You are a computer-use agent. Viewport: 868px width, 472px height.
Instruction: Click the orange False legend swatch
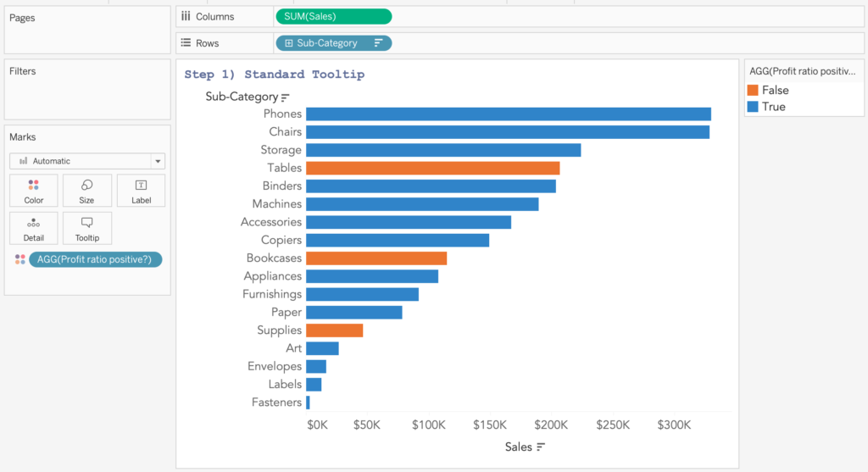[x=753, y=91]
